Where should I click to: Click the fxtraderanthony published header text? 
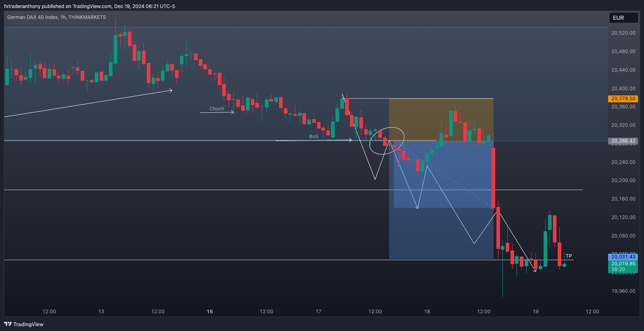pyautogui.click(x=90, y=6)
